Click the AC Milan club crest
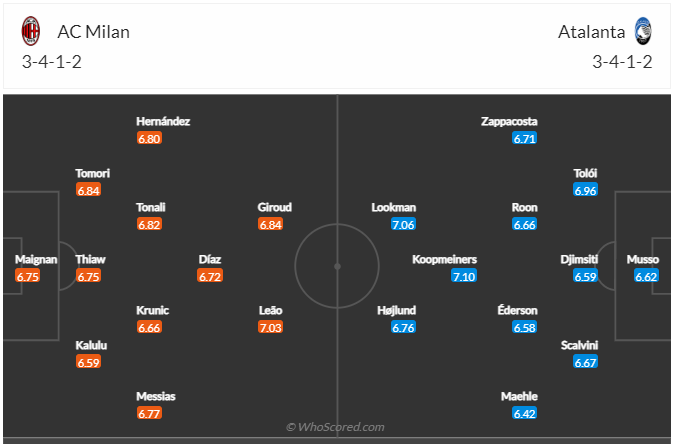The image size is (674, 444). click(31, 31)
